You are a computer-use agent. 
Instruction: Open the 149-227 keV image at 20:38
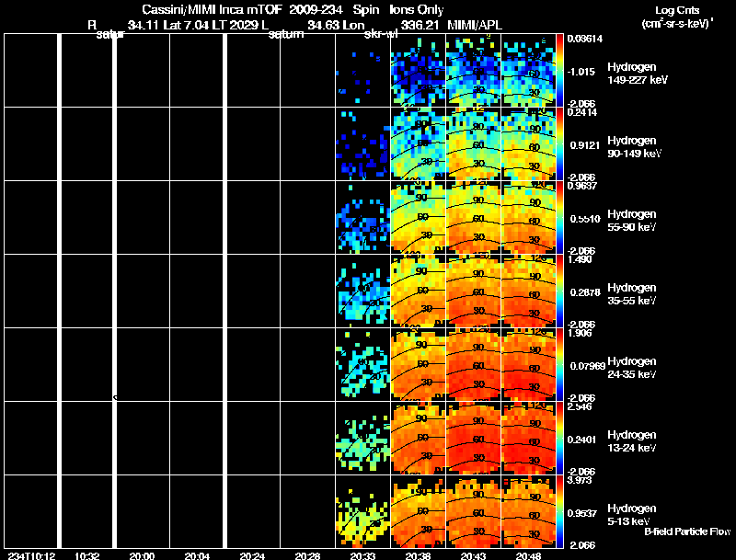tap(418, 71)
